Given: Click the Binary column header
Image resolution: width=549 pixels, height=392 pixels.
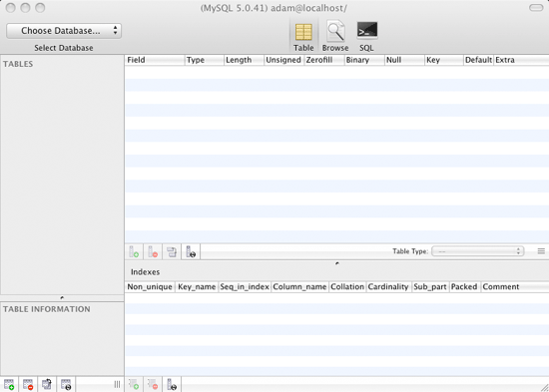Looking at the screenshot, I should (x=364, y=60).
